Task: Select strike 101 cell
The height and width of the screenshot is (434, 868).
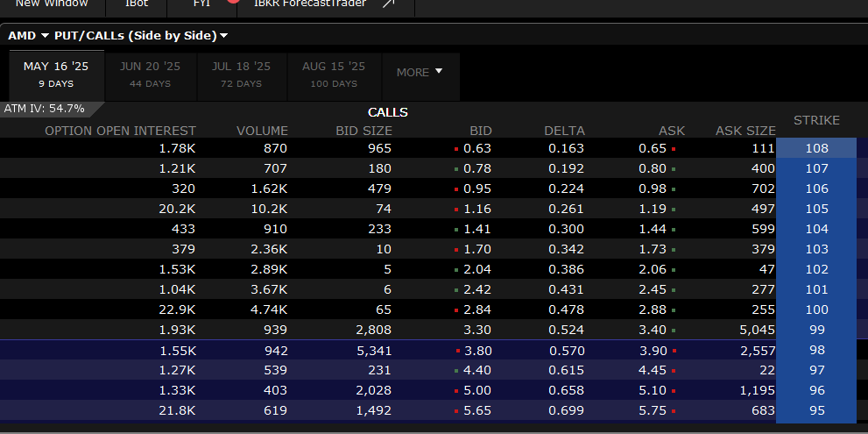Action: click(816, 289)
